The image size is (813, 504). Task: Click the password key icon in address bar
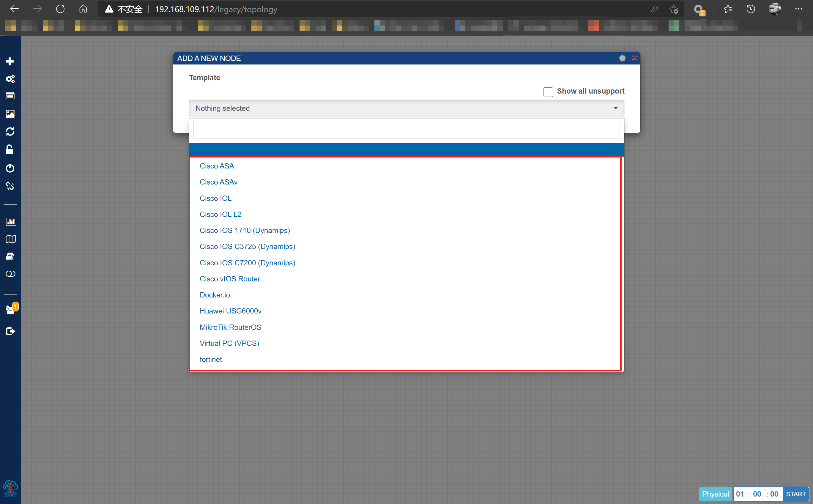[x=654, y=9]
